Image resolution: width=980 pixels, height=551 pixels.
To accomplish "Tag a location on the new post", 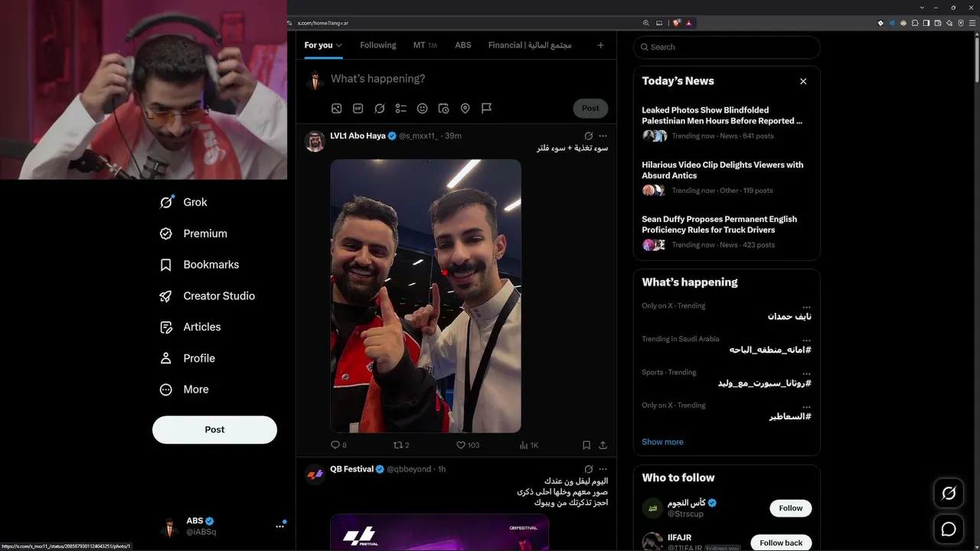I will [465, 109].
